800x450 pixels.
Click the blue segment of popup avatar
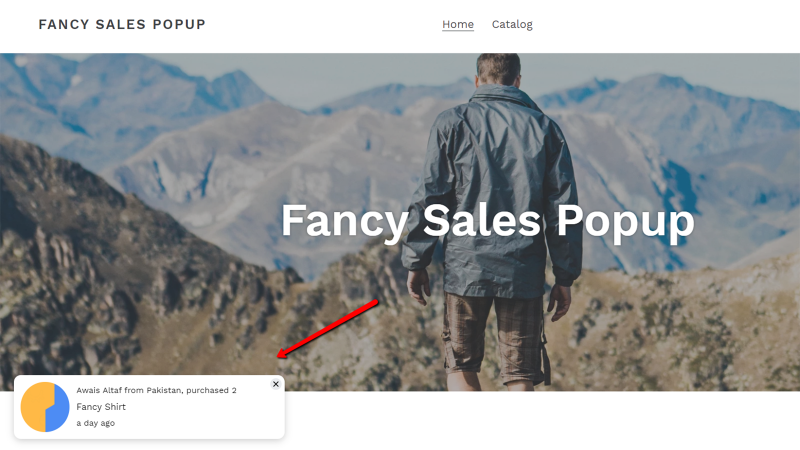click(58, 408)
